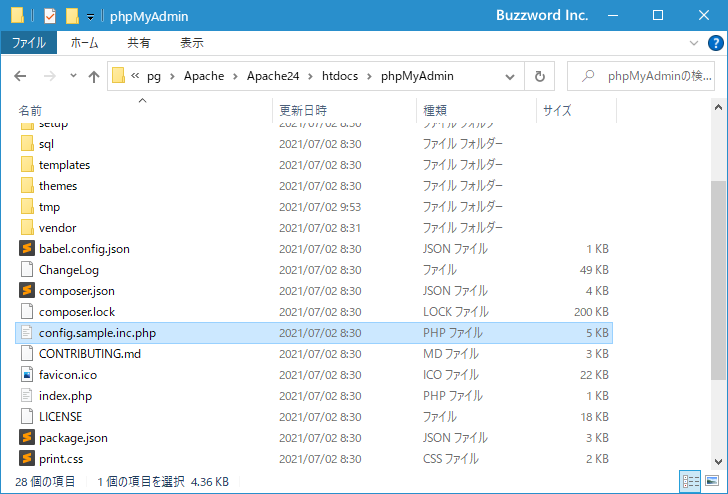The height and width of the screenshot is (494, 728).
Task: Select the favicon.ico image icon
Action: pos(27,374)
